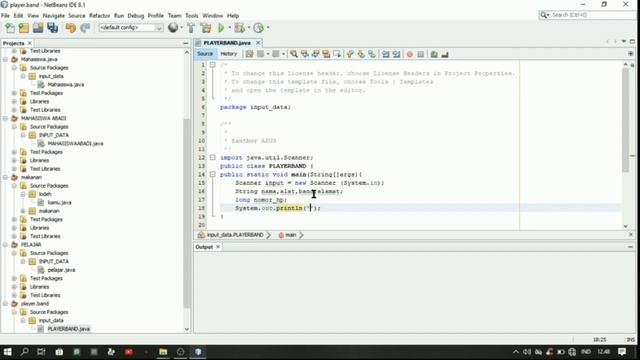Close the Projects panel tab
The image size is (640, 360).
pos(29,43)
